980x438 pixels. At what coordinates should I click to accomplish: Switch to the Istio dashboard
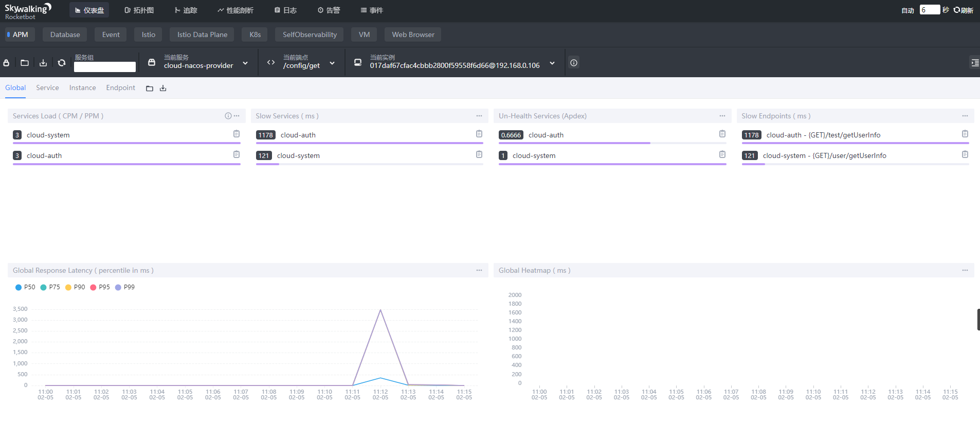(x=148, y=34)
